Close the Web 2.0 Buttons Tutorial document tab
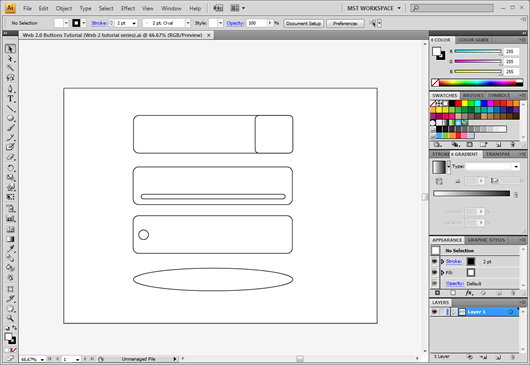The height and width of the screenshot is (365, 530). coord(209,35)
